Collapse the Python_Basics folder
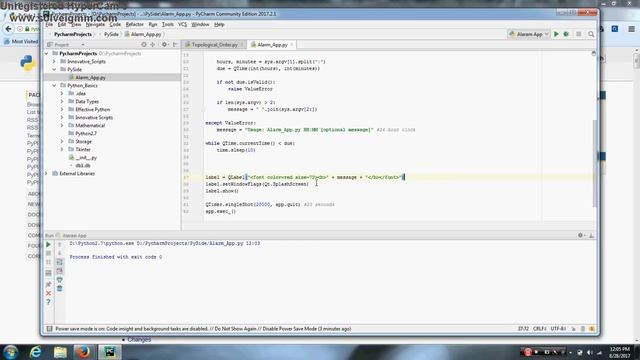Viewport: 640px width, 360px height. point(54,86)
